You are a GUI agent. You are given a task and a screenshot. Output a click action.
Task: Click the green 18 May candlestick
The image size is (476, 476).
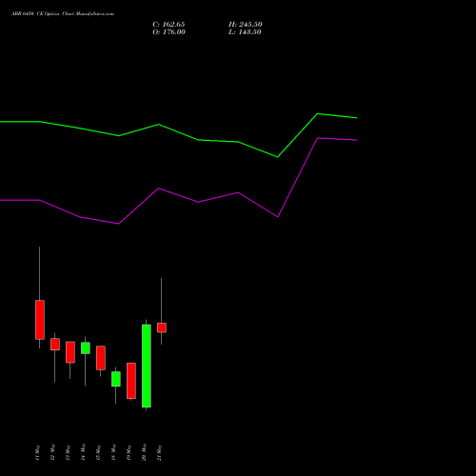coord(116,379)
